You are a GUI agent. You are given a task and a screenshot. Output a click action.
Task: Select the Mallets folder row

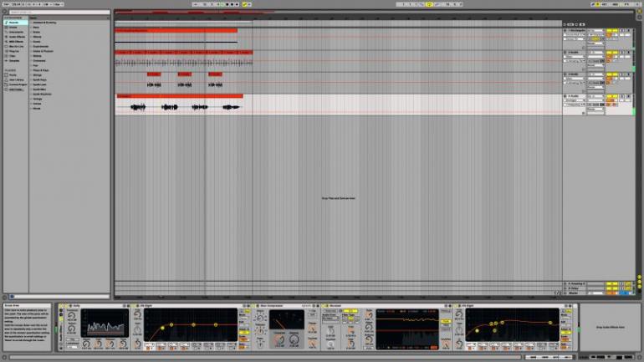pyautogui.click(x=69, y=56)
